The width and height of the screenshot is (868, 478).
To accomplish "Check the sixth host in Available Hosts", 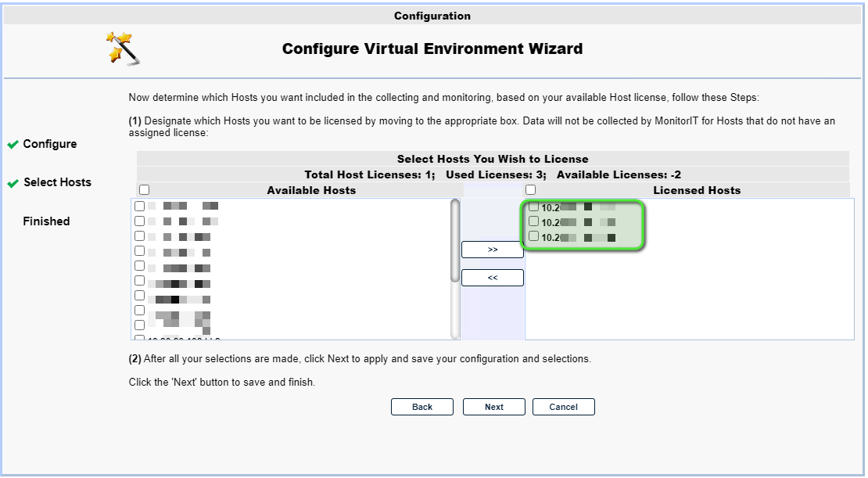I will point(139,281).
